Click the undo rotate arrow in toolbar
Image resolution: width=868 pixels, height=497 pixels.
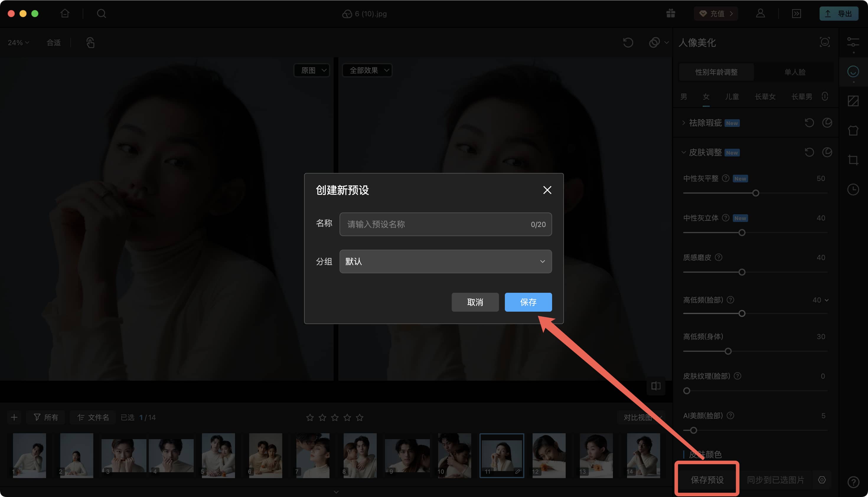point(628,43)
